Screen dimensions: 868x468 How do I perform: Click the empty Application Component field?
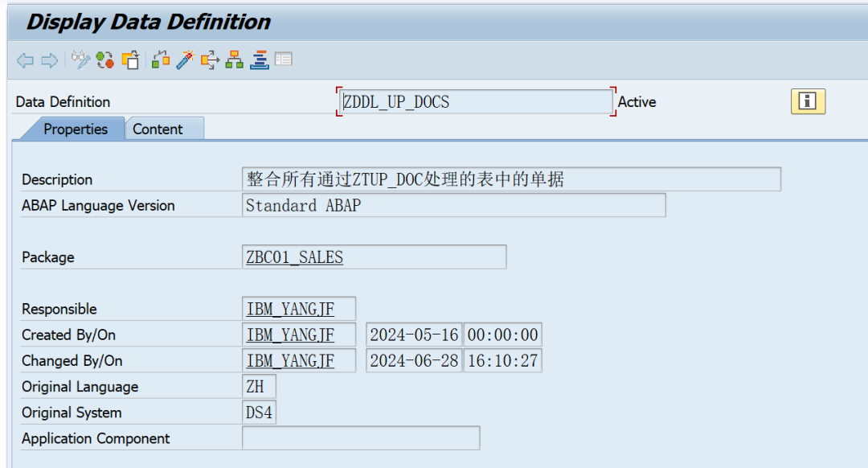(361, 438)
